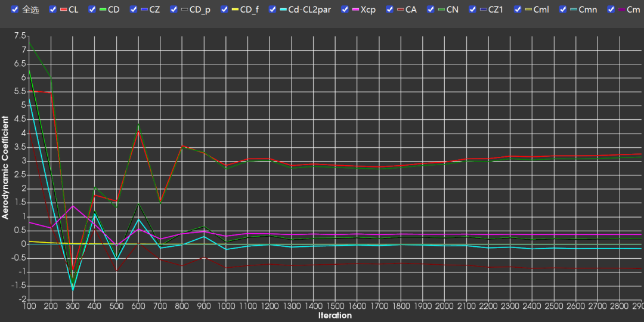Select the Xcp legend label

pyautogui.click(x=368, y=10)
